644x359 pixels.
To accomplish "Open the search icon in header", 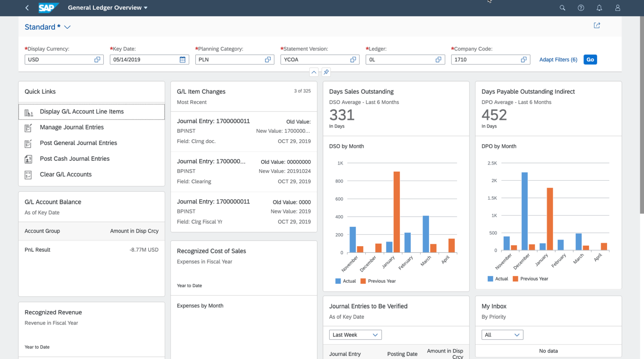I will [x=562, y=8].
